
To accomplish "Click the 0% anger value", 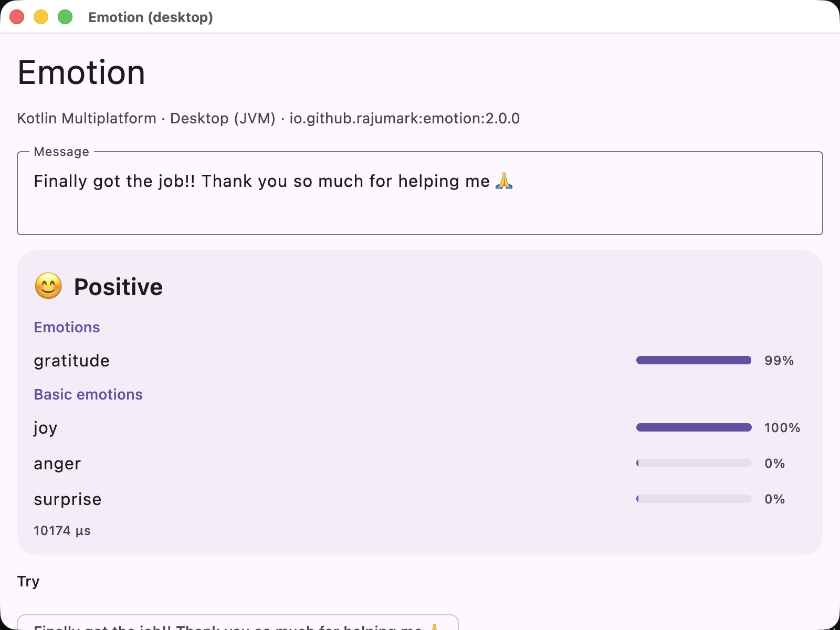I will coord(774,464).
